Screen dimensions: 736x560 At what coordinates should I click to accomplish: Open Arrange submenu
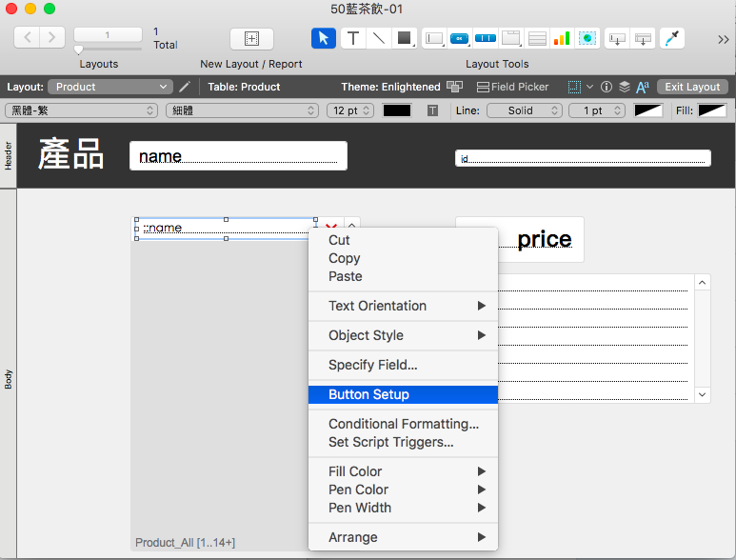click(x=403, y=537)
